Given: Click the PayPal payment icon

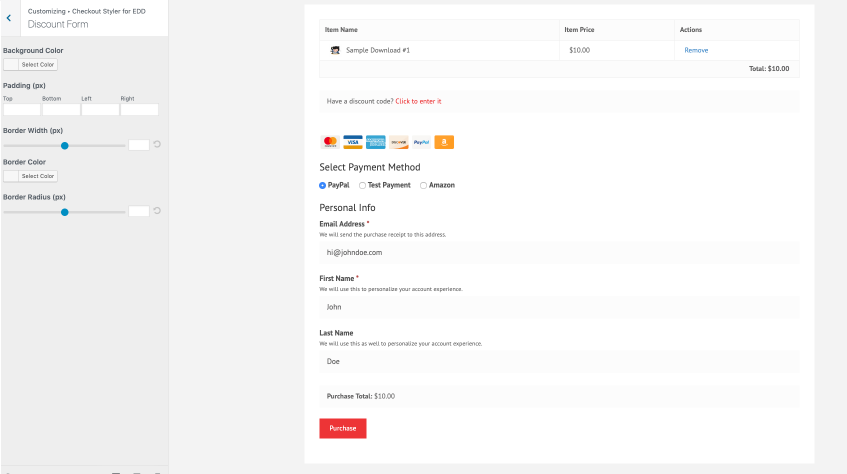Looking at the screenshot, I should coord(421,142).
